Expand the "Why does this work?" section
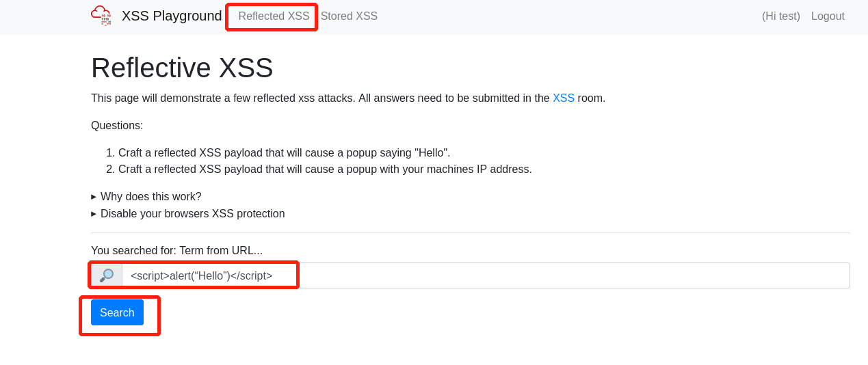 pyautogui.click(x=150, y=197)
